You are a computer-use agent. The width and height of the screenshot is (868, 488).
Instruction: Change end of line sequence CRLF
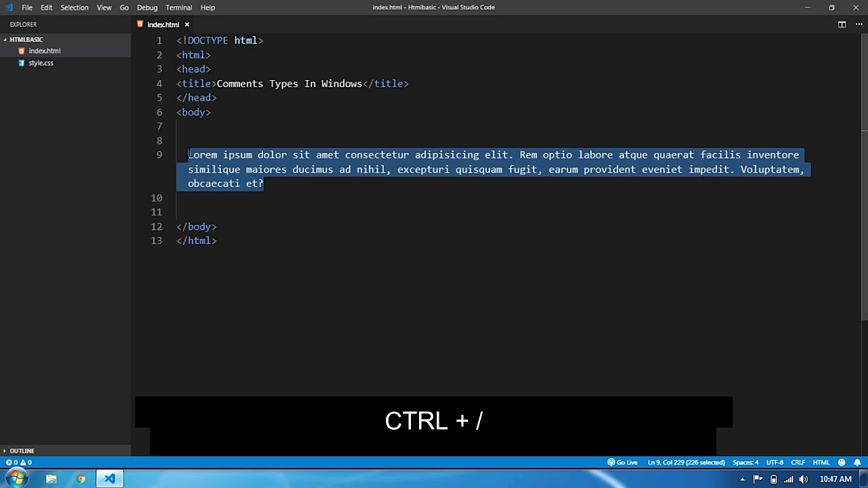[x=797, y=462]
